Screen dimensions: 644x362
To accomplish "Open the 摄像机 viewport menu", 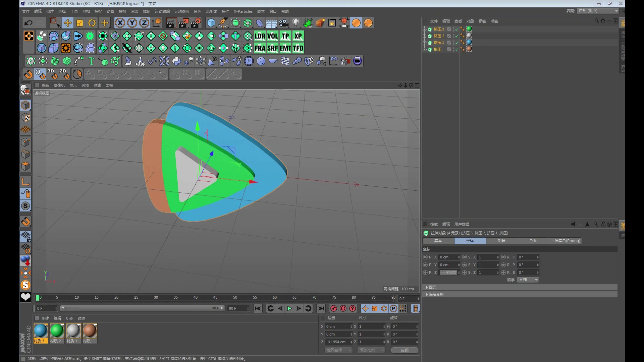I will tap(59, 85).
